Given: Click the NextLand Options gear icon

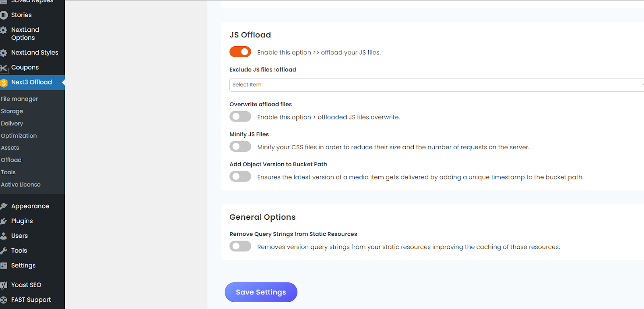Looking at the screenshot, I should (4, 30).
